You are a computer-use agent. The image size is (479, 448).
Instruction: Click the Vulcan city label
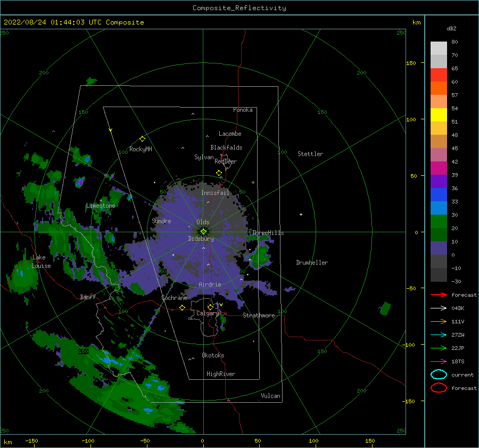click(x=271, y=396)
